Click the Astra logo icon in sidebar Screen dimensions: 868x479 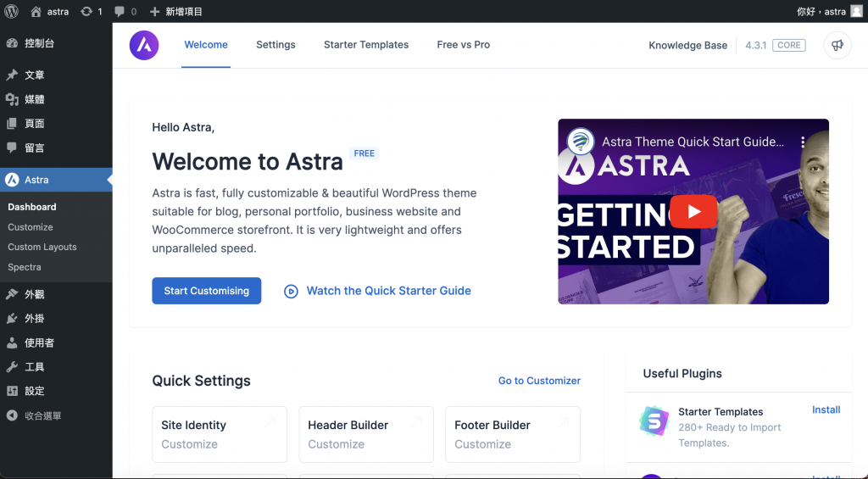pyautogui.click(x=12, y=180)
